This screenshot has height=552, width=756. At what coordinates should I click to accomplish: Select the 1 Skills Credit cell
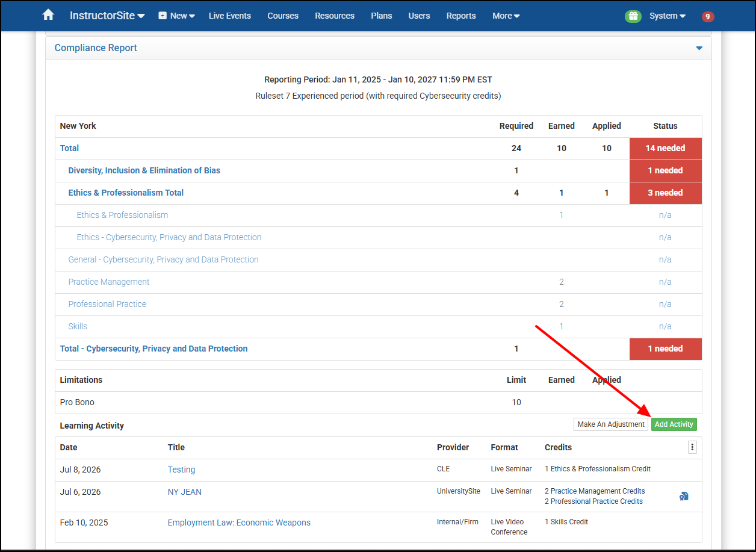click(x=566, y=522)
